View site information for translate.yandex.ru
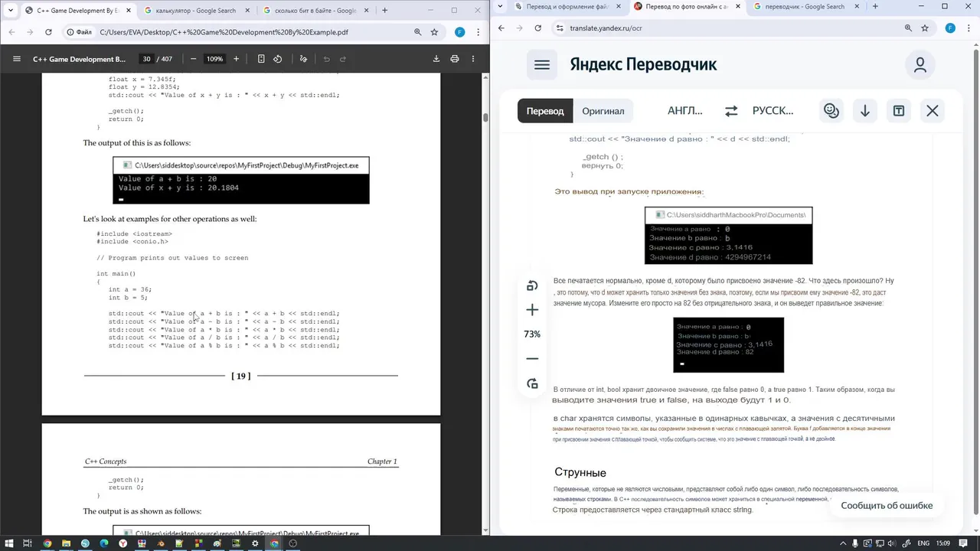The image size is (980, 551). pos(559,28)
